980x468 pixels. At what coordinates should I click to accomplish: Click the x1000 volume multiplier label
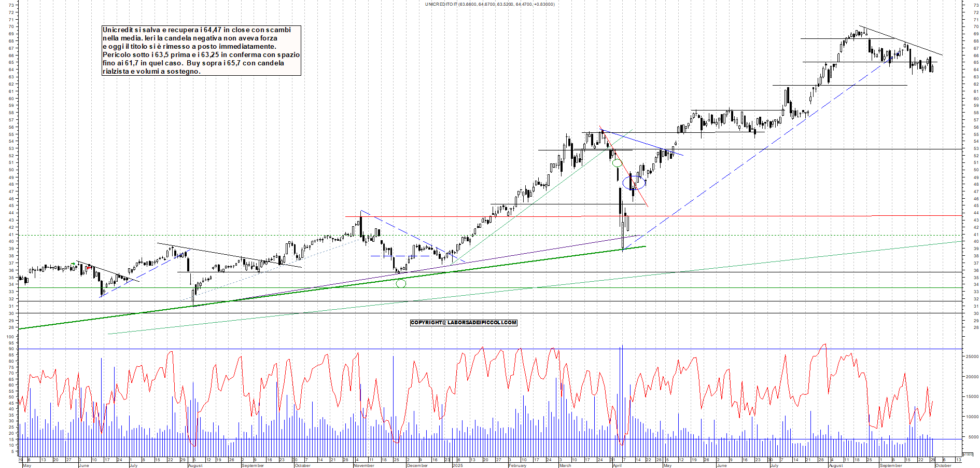[968, 454]
